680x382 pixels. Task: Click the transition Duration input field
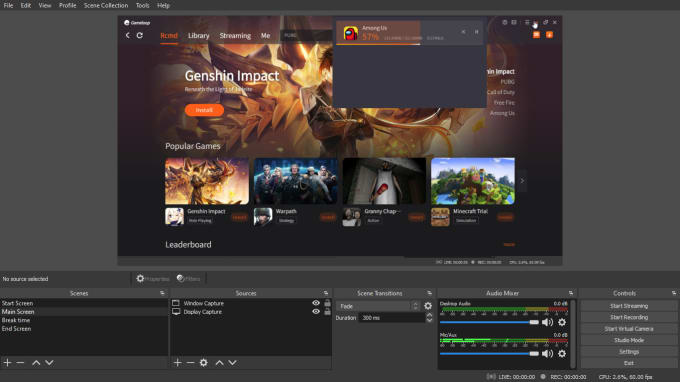pos(392,318)
